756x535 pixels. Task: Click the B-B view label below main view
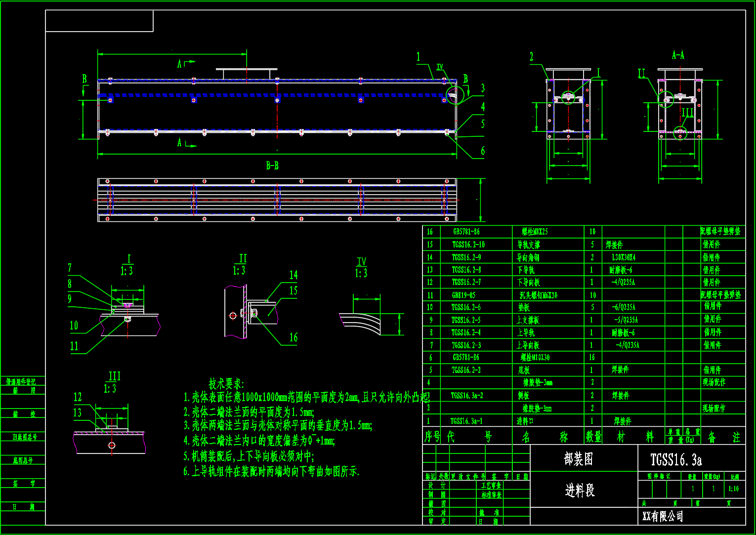272,166
